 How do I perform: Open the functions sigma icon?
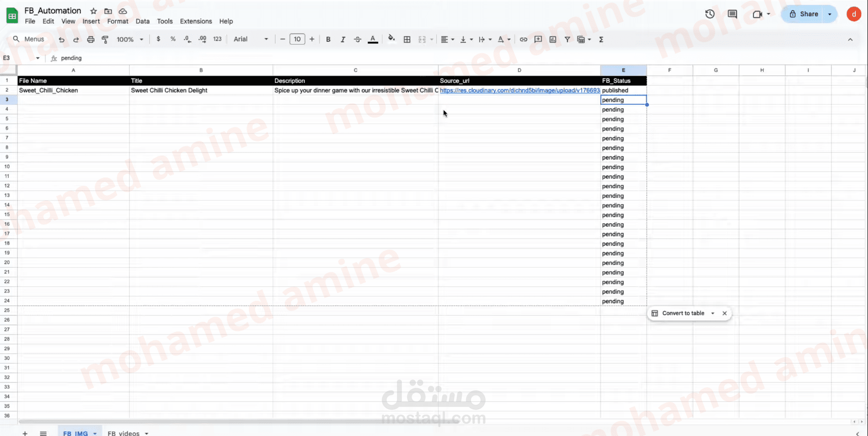[601, 40]
